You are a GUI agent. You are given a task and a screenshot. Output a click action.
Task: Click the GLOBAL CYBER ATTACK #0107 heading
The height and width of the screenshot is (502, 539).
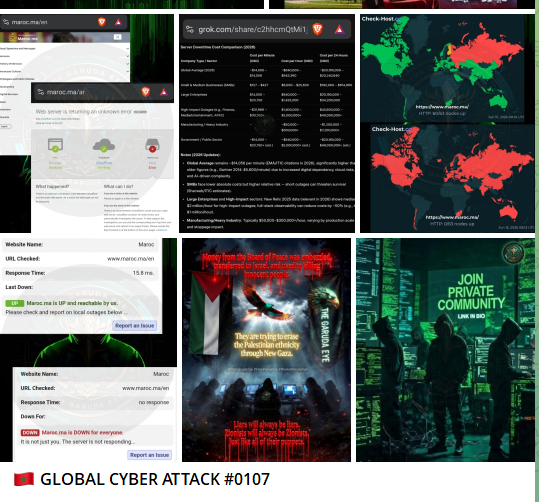coord(155,479)
